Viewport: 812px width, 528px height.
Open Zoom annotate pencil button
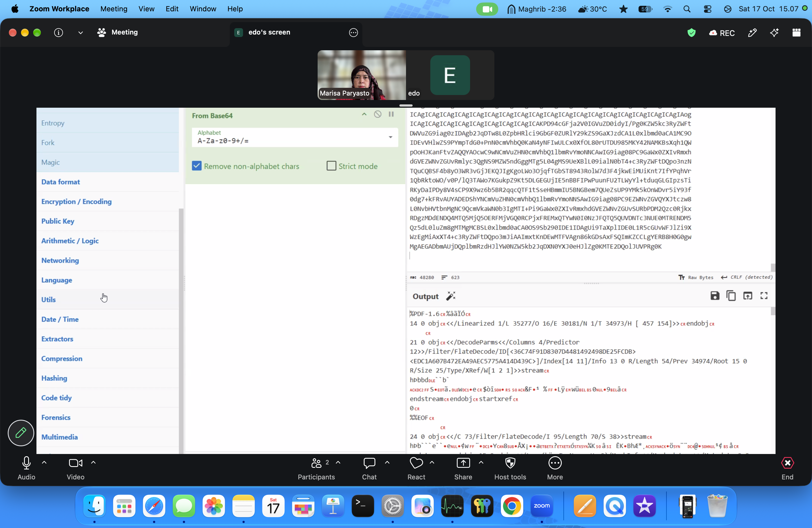tap(21, 433)
